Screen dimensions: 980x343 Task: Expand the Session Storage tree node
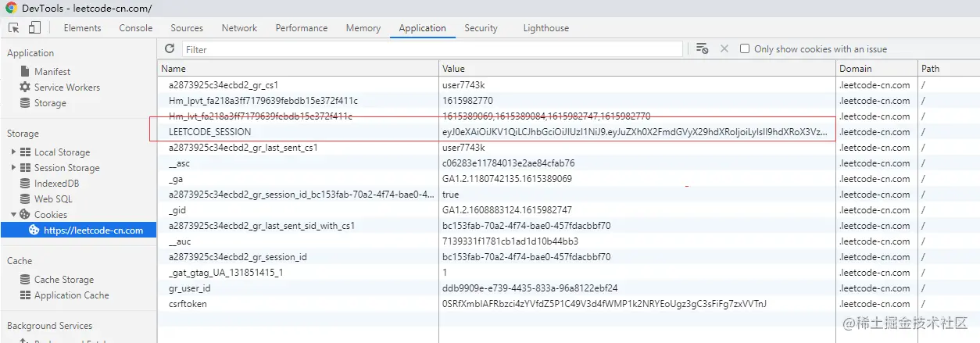click(x=13, y=167)
